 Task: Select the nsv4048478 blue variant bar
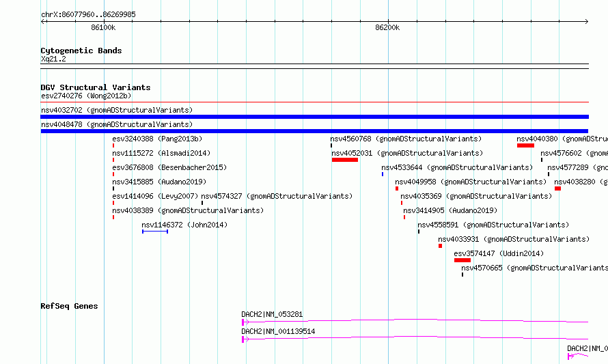click(x=314, y=131)
